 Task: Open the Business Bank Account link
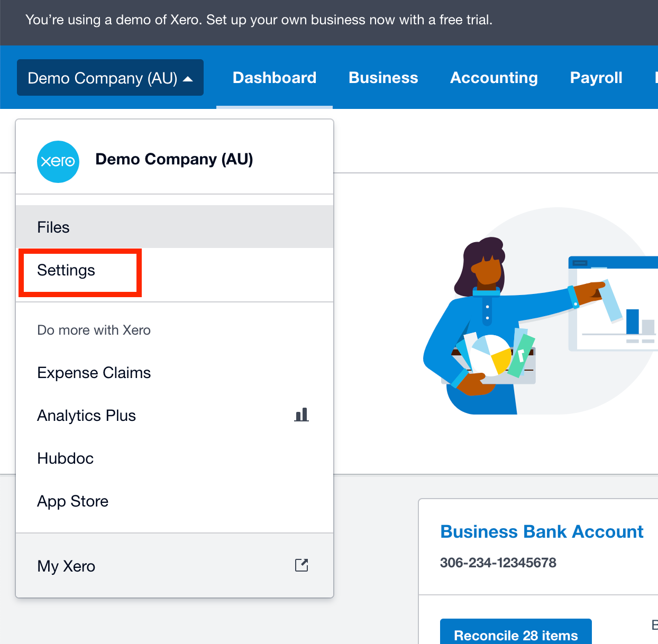click(542, 531)
